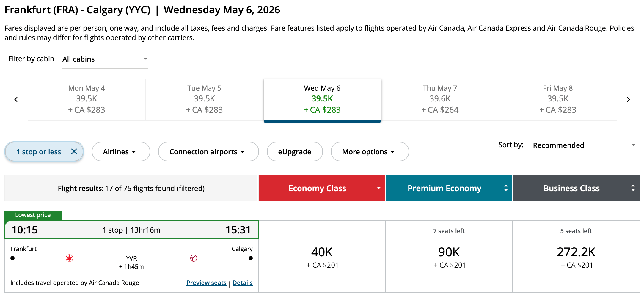This screenshot has height=295, width=644.
Task: Select the Thu May 7 date tab
Action: pos(440,99)
